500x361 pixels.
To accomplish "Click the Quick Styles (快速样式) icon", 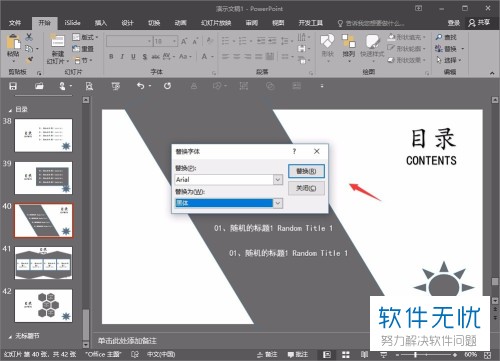I will click(372, 41).
